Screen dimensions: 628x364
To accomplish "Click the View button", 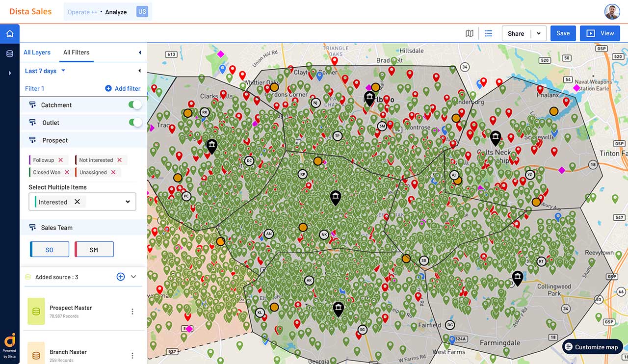I will 600,33.
